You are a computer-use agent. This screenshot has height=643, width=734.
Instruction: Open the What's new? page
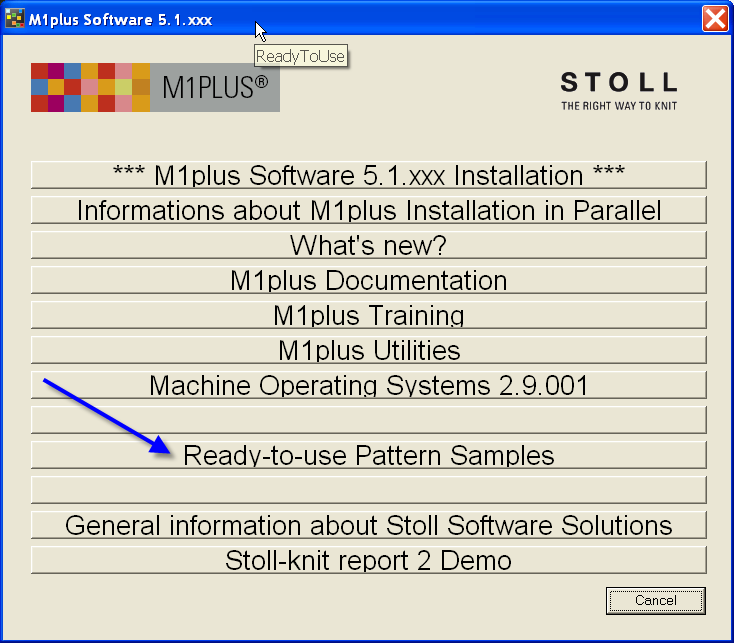click(368, 245)
